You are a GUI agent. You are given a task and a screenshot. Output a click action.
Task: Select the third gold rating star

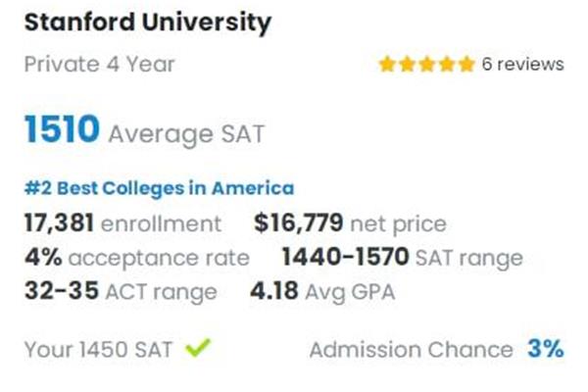(x=426, y=64)
